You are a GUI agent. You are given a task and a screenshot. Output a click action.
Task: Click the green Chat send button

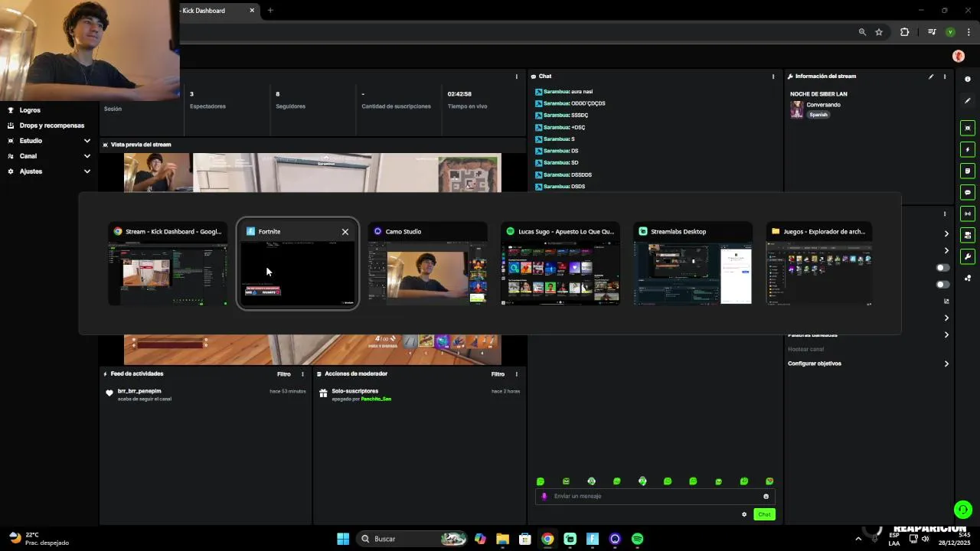764,514
